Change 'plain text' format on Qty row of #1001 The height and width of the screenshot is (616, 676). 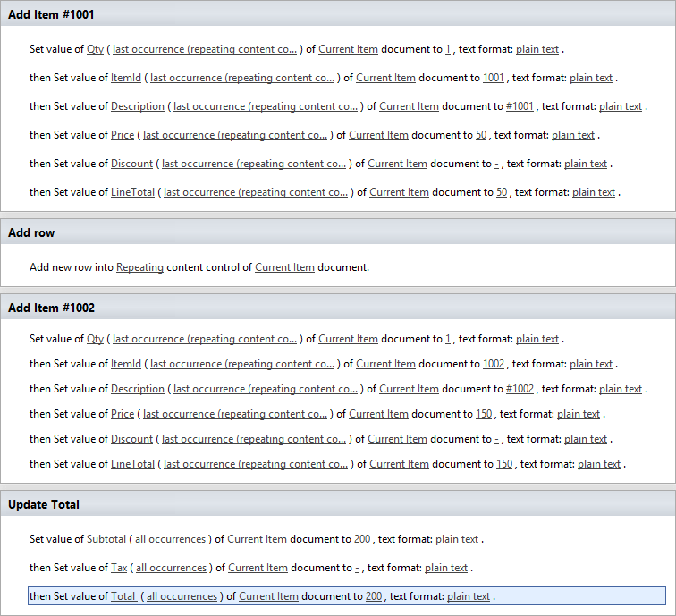(537, 49)
